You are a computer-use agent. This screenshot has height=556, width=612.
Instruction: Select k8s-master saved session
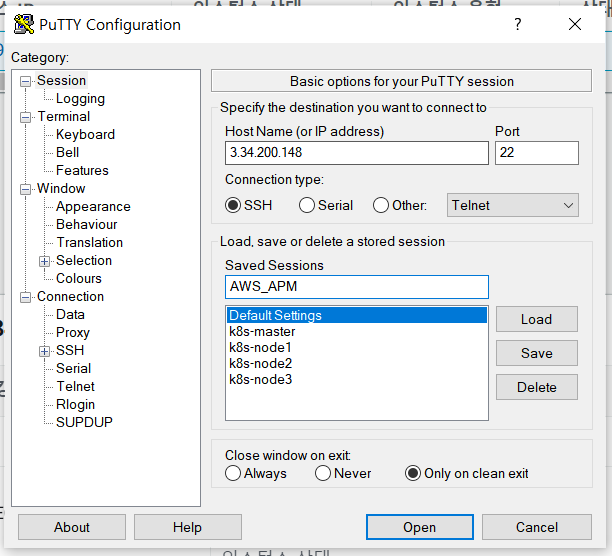coord(357,331)
